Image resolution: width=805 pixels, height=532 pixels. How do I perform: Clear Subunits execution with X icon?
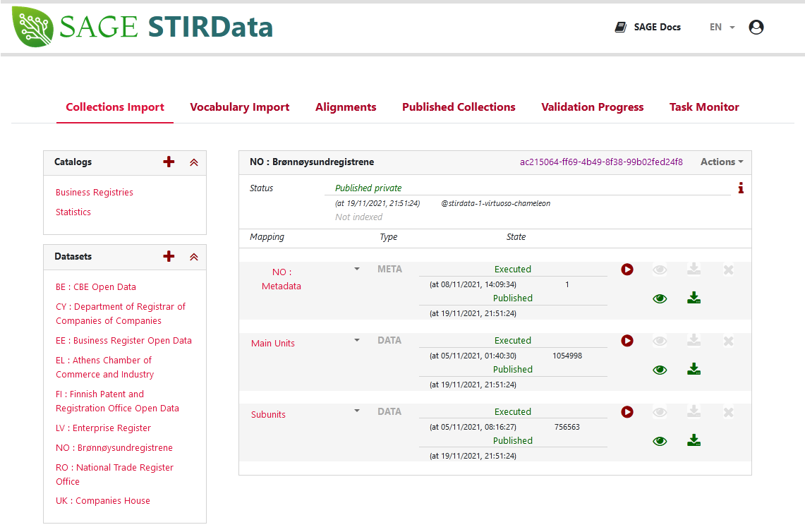[728, 412]
